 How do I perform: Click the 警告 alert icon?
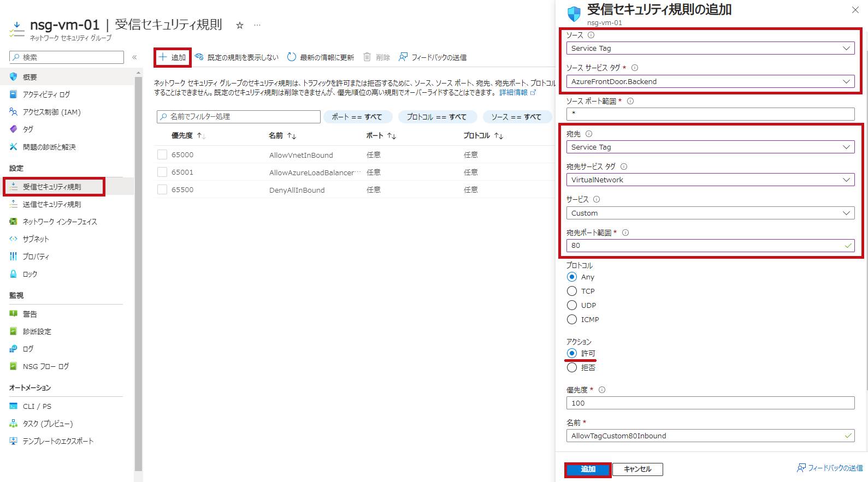(x=14, y=314)
